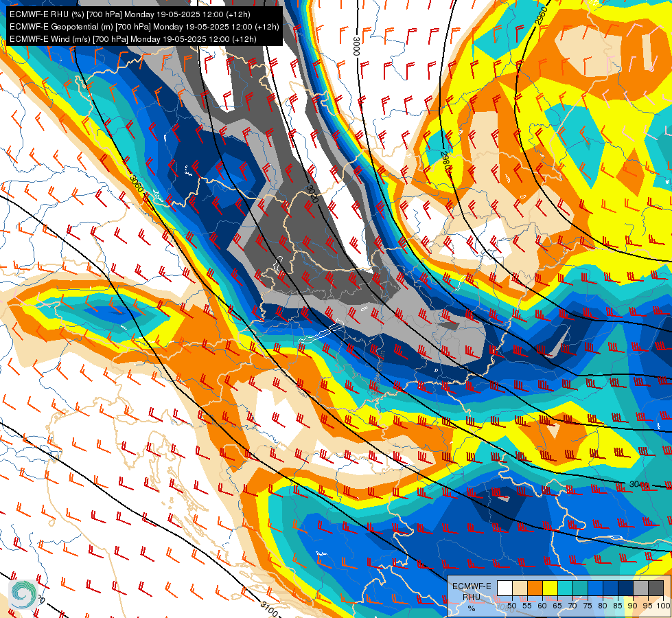The image size is (672, 618).
Task: Click the legend value 90
Action: (x=633, y=606)
